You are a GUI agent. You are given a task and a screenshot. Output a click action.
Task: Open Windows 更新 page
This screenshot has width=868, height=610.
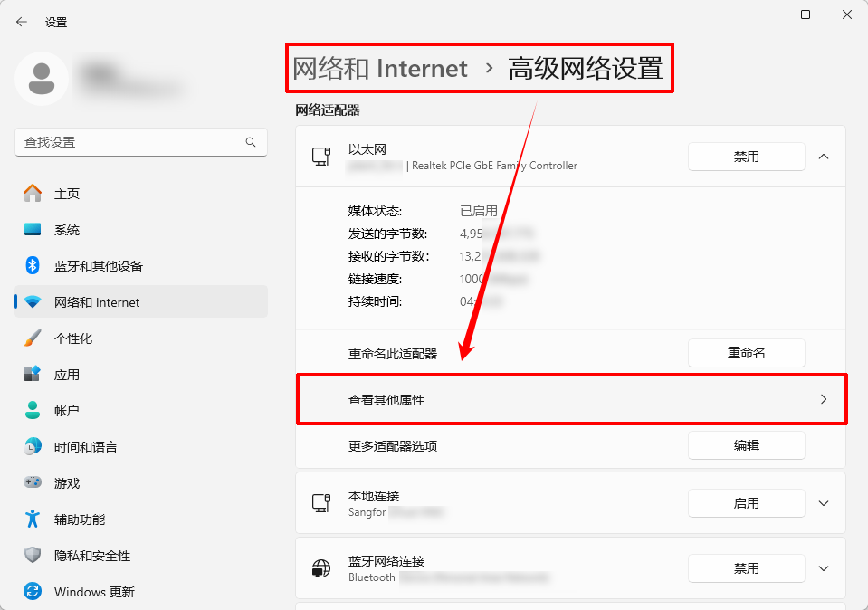[141, 592]
